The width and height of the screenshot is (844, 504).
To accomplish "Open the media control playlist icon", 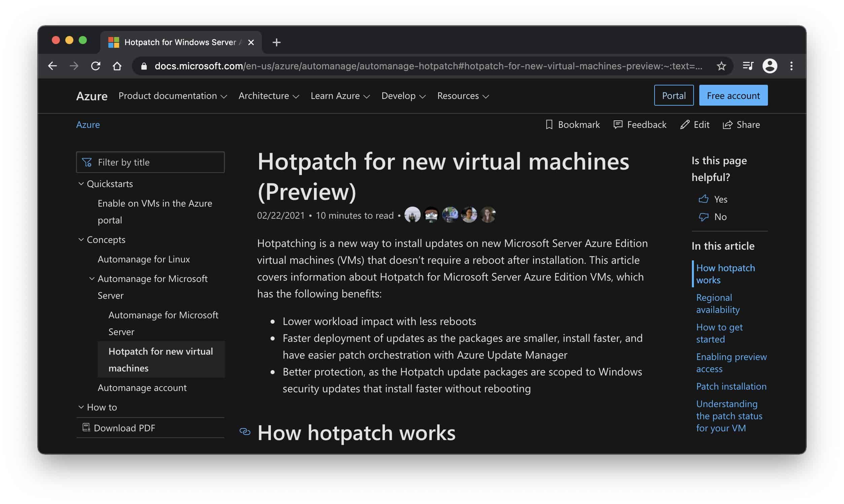I will (748, 66).
